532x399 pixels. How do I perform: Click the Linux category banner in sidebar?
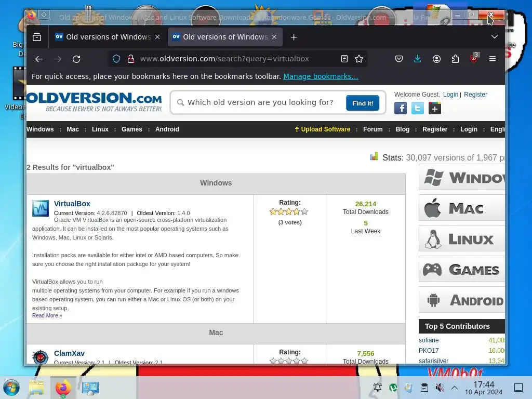click(x=462, y=239)
